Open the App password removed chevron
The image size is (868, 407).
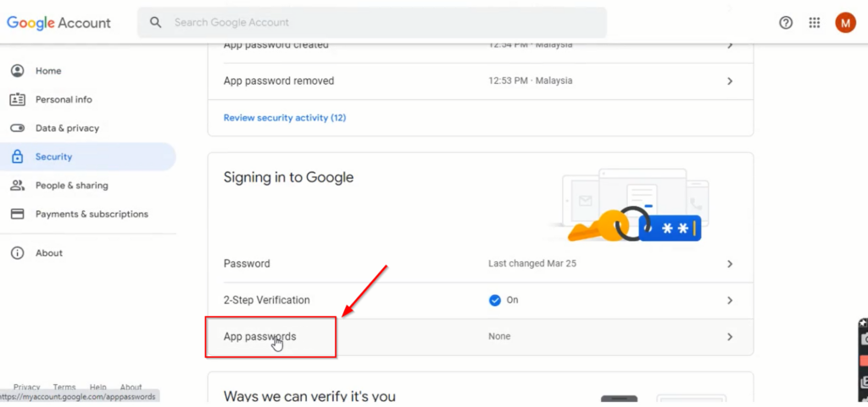coord(730,81)
